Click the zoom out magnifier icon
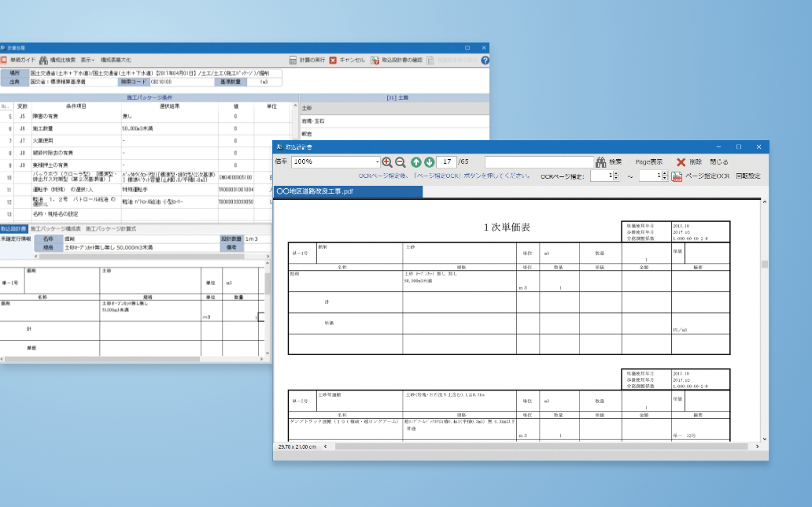 (399, 161)
